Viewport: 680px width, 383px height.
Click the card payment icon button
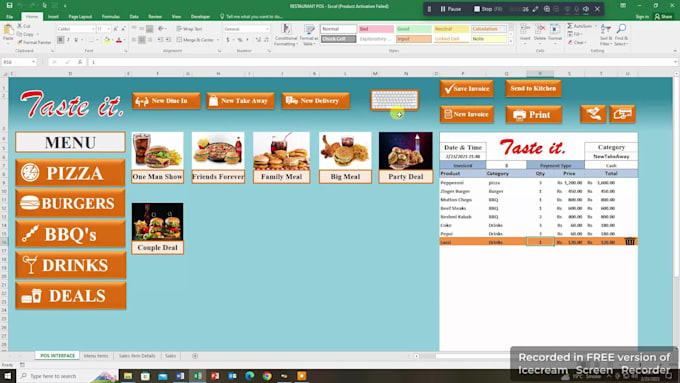click(622, 114)
